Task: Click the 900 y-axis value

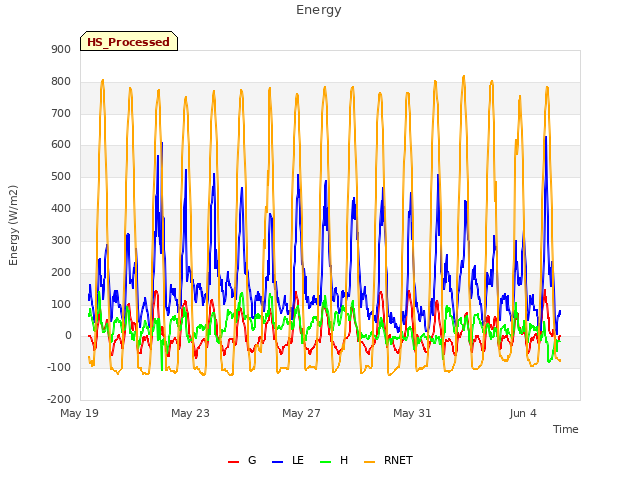Action: pos(61,49)
